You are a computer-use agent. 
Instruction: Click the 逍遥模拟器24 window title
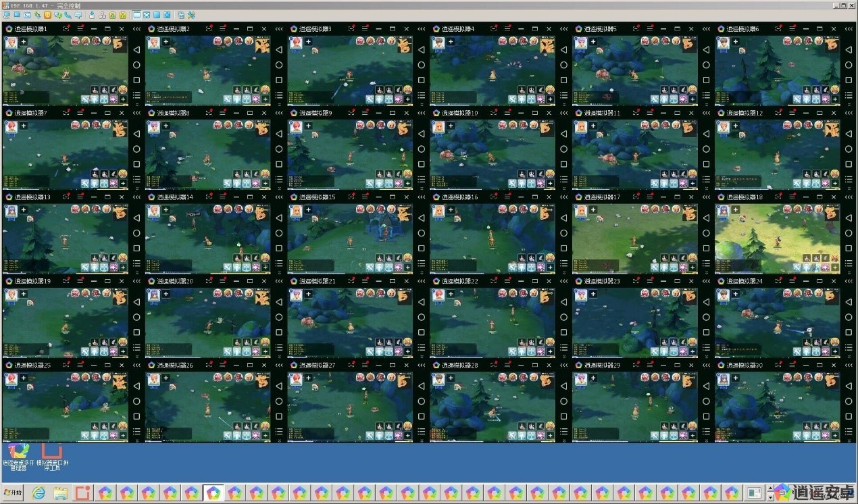click(x=746, y=281)
